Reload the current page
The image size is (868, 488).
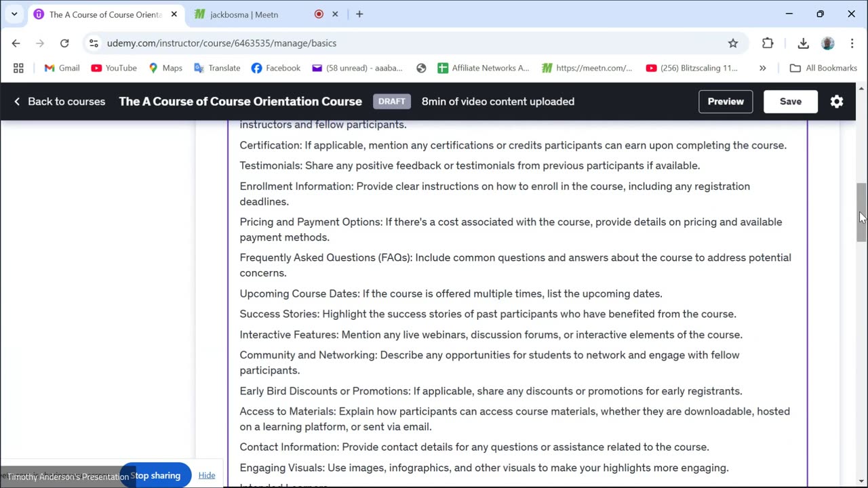(x=64, y=43)
